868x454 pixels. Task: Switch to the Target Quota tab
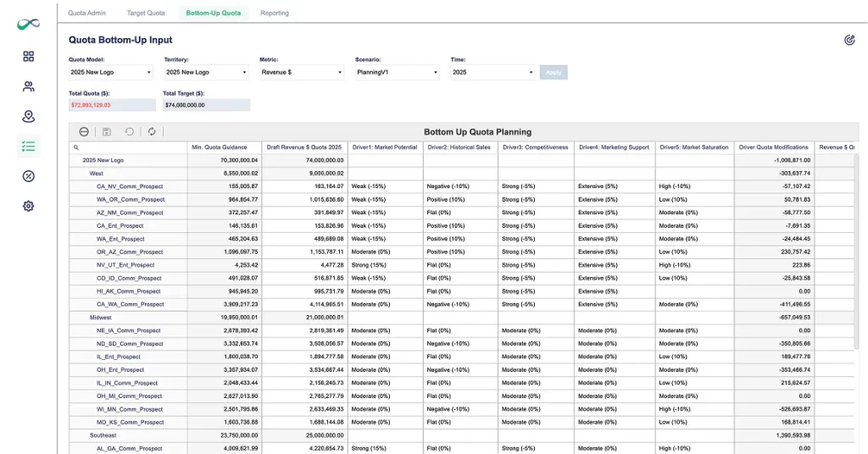pos(146,13)
